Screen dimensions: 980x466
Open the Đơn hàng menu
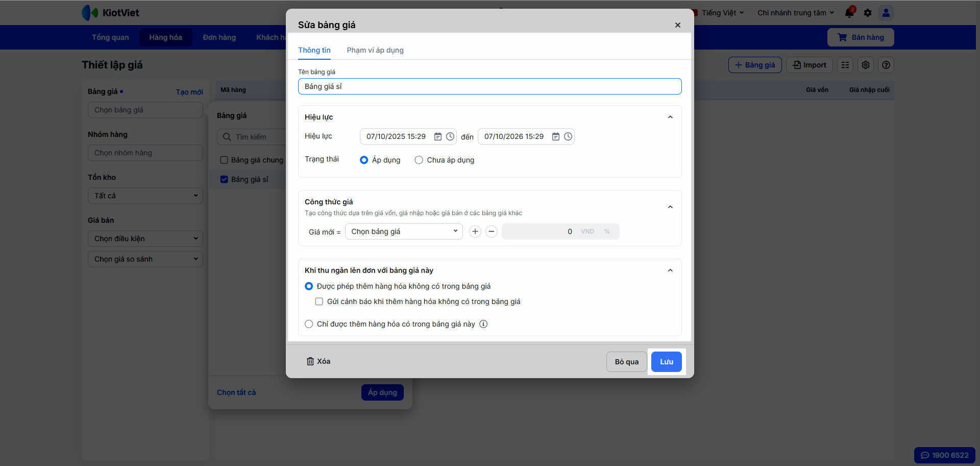click(x=219, y=37)
